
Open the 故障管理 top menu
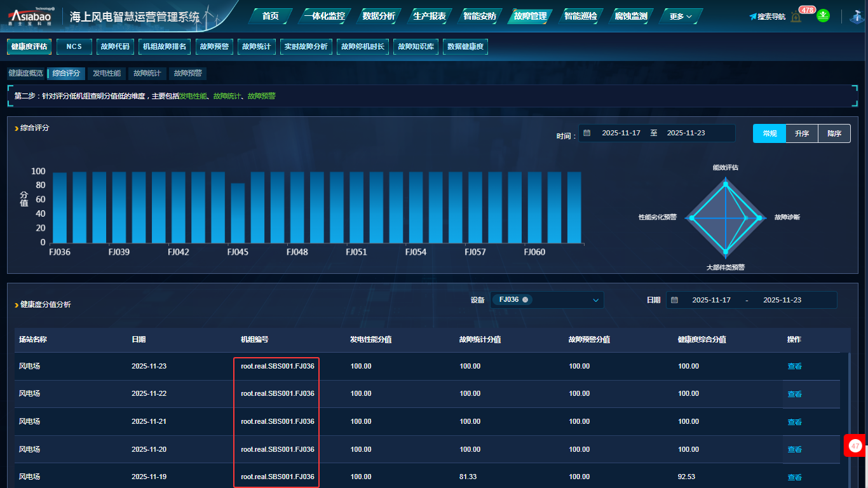530,17
